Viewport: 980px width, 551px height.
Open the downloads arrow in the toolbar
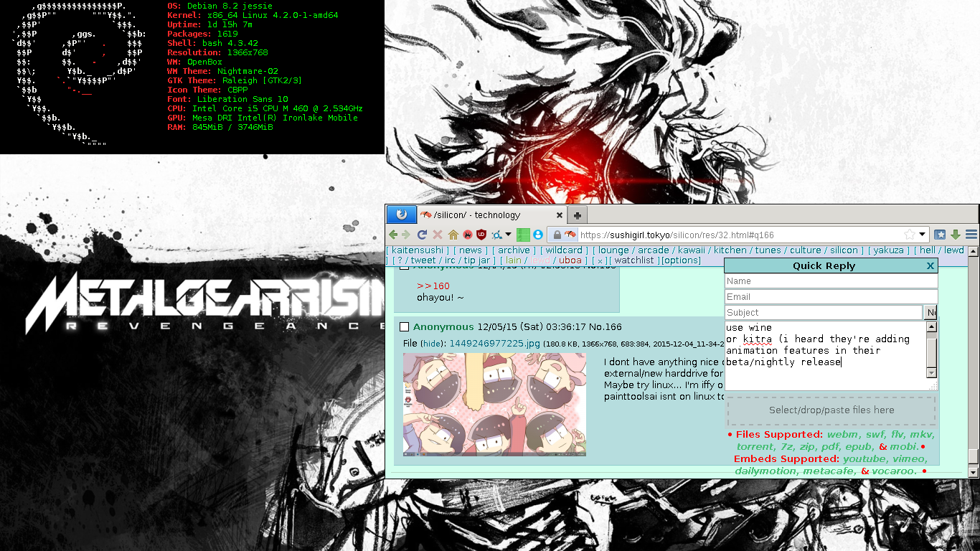956,235
